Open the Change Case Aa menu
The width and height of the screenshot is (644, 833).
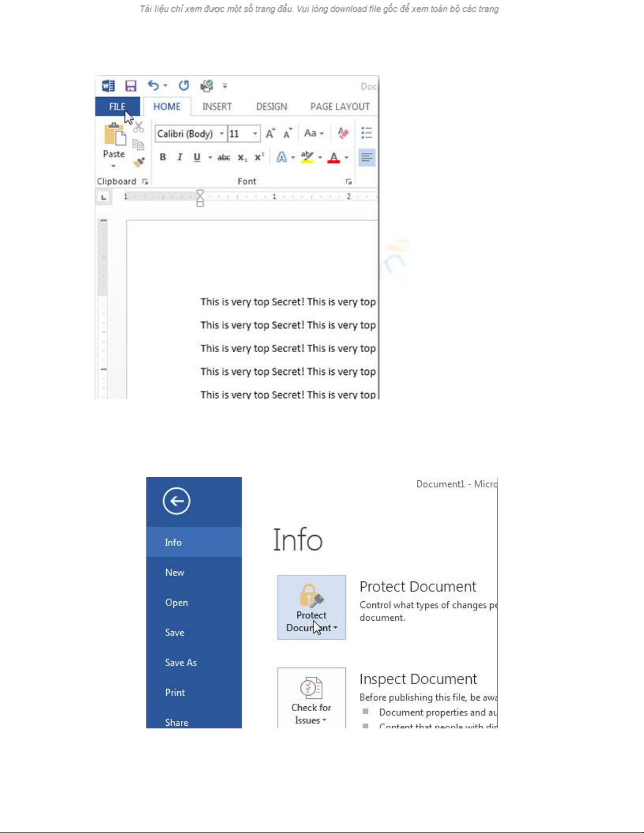(x=314, y=133)
